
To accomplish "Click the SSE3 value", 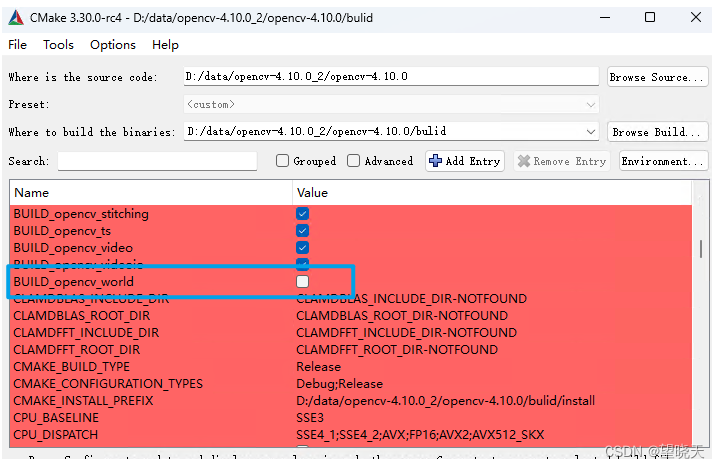I will click(x=310, y=418).
